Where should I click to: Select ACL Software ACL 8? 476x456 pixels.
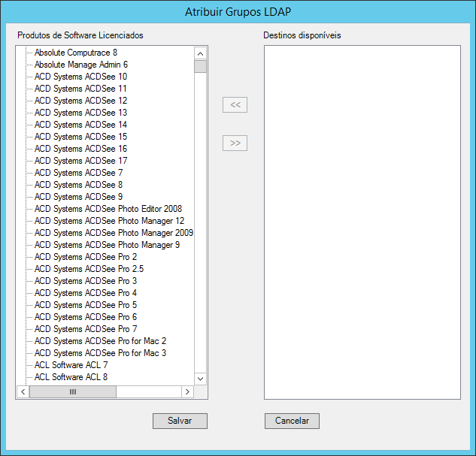pos(71,377)
